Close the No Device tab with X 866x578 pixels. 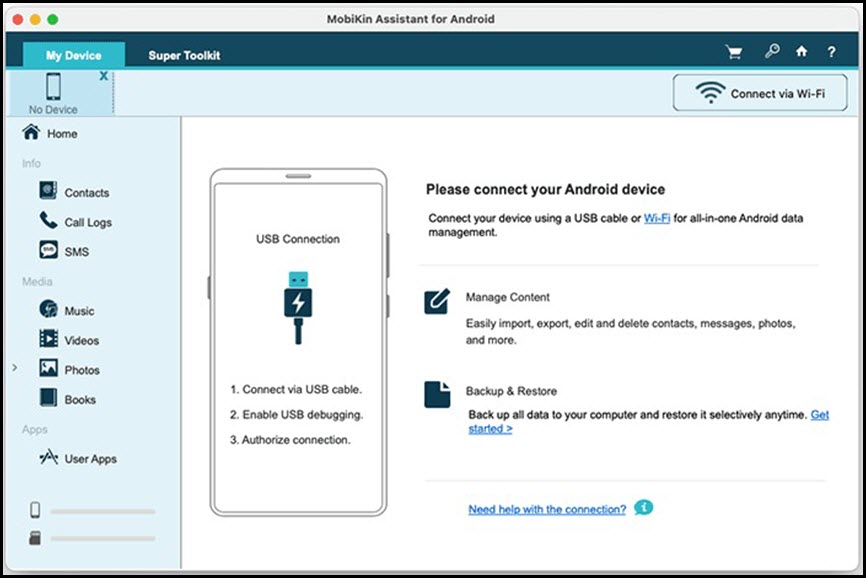tap(103, 76)
